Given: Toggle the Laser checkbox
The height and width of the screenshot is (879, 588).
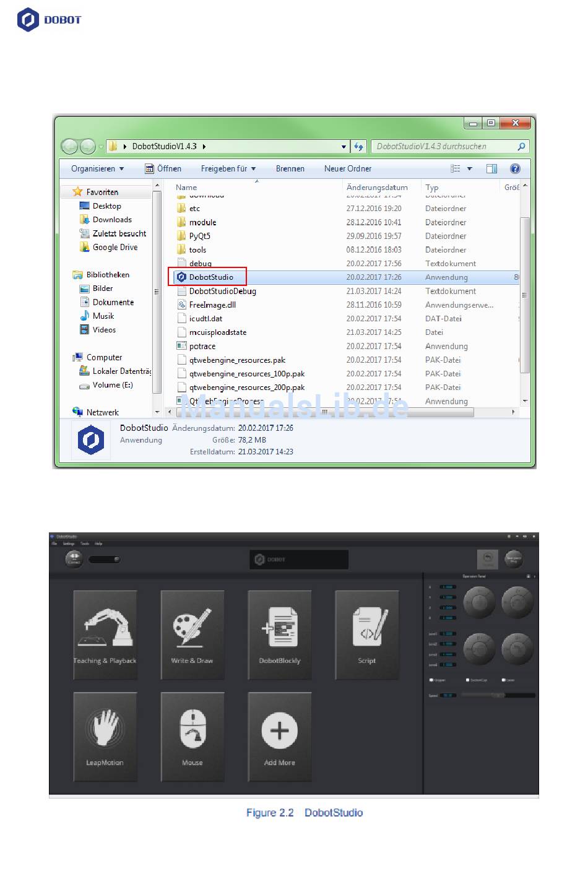Looking at the screenshot, I should click(x=503, y=680).
